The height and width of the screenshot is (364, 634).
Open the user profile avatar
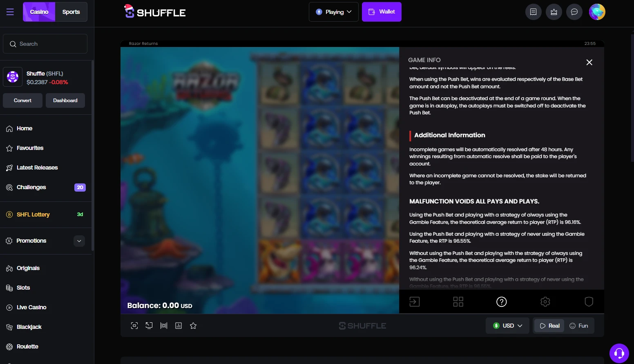tap(597, 12)
